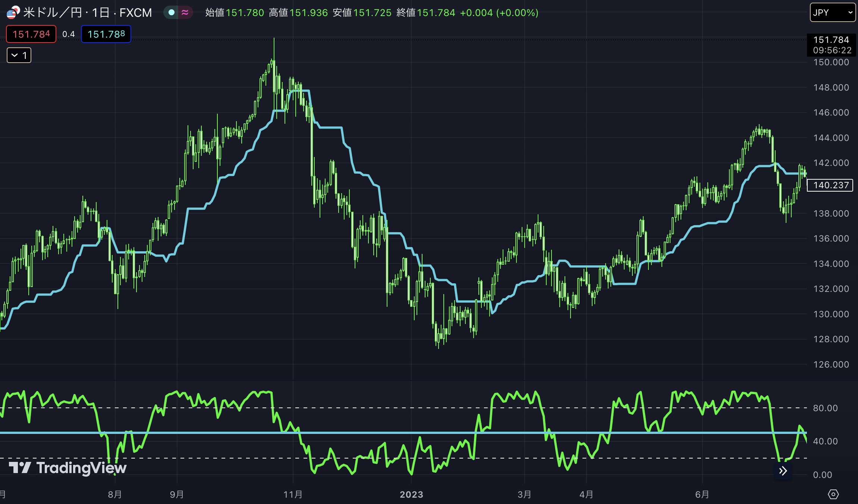Viewport: 858px width, 504px height.
Task: Click the blue moving average line on chart
Action: (330, 127)
